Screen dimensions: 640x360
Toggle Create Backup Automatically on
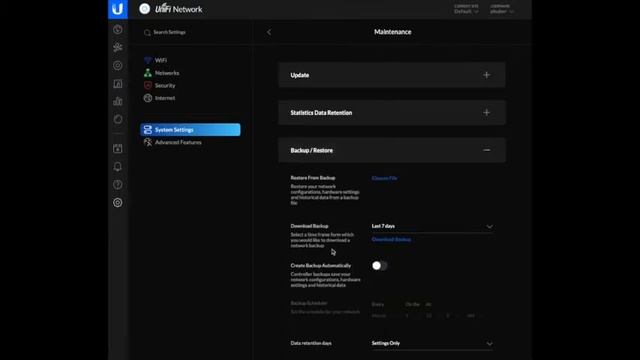tap(379, 266)
